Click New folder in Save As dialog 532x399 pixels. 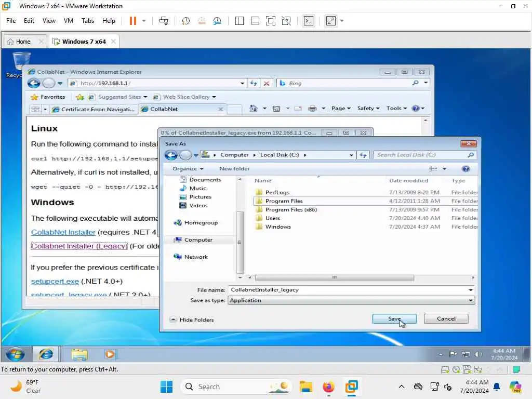pos(234,169)
